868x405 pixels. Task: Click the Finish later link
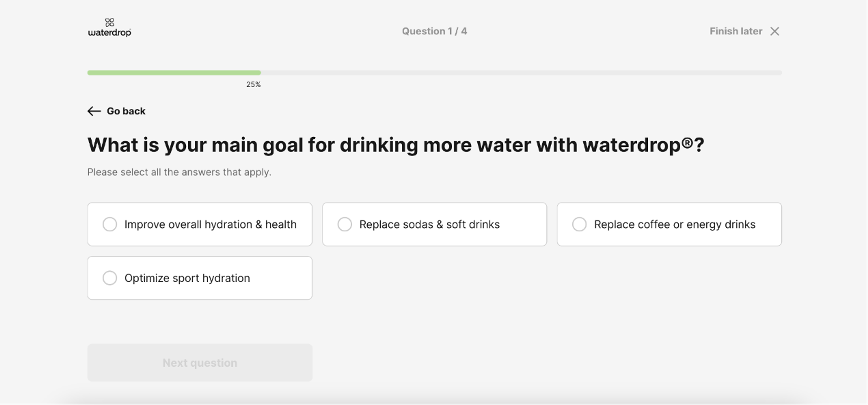tap(736, 31)
